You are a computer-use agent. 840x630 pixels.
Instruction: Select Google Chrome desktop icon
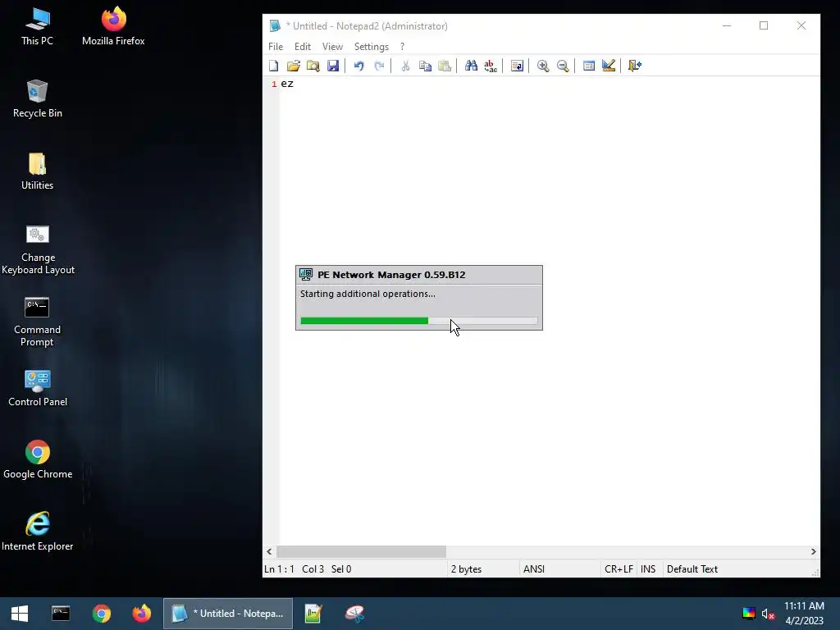click(38, 460)
